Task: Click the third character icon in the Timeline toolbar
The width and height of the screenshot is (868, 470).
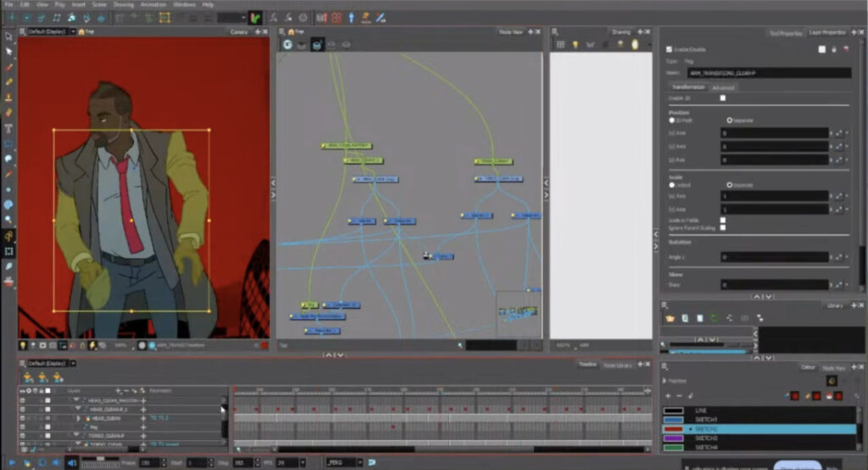Action: [58, 378]
